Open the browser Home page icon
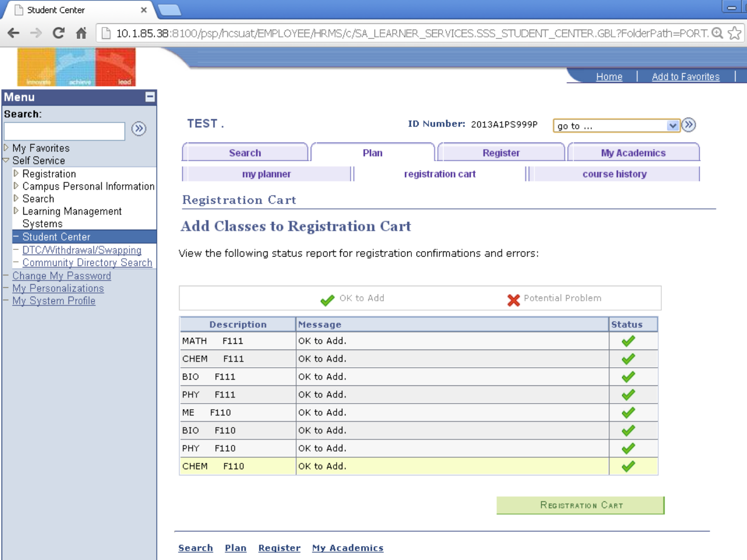The height and width of the screenshot is (560, 747). (x=81, y=33)
